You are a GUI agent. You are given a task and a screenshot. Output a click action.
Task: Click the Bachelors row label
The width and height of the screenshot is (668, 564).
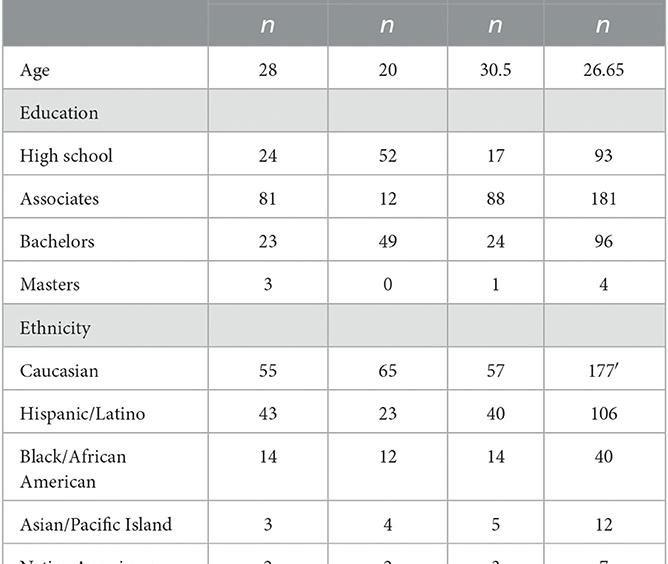coord(57,242)
